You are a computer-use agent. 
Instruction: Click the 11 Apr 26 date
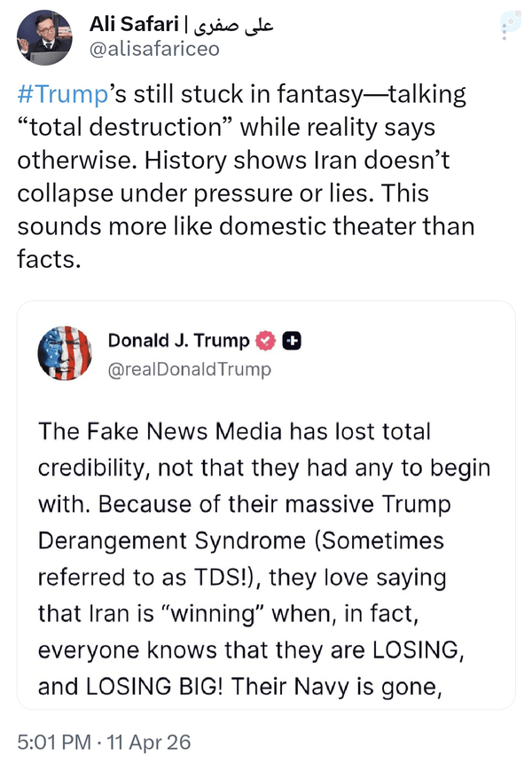click(148, 742)
